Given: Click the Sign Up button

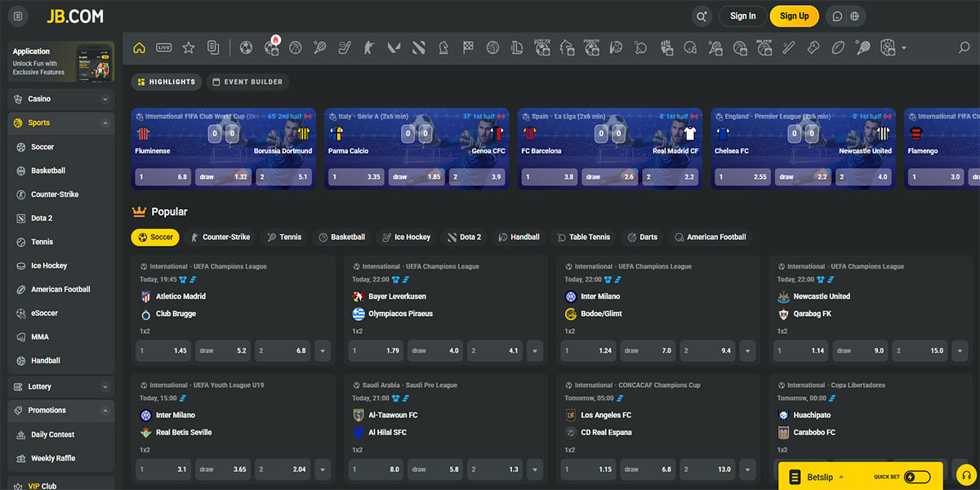Looking at the screenshot, I should [x=794, y=16].
